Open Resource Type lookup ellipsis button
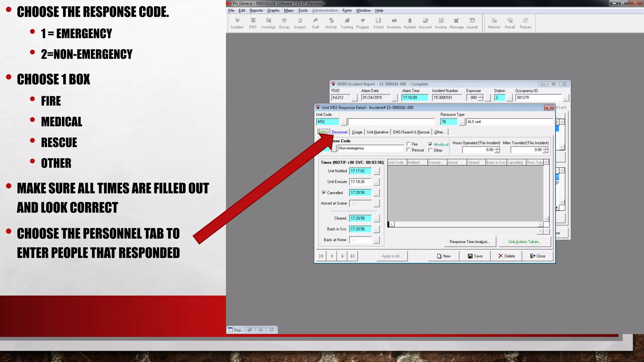This screenshot has height=362, width=644. pyautogui.click(x=462, y=122)
